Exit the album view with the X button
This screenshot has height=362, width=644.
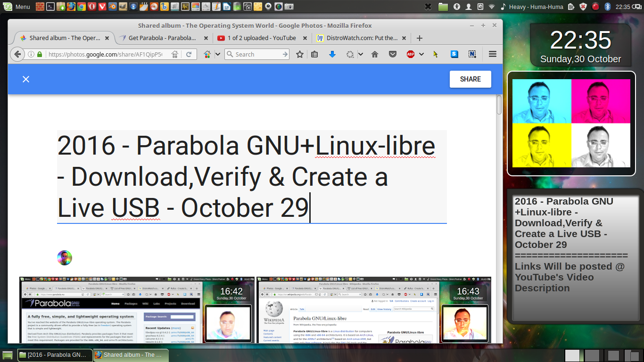tap(26, 79)
